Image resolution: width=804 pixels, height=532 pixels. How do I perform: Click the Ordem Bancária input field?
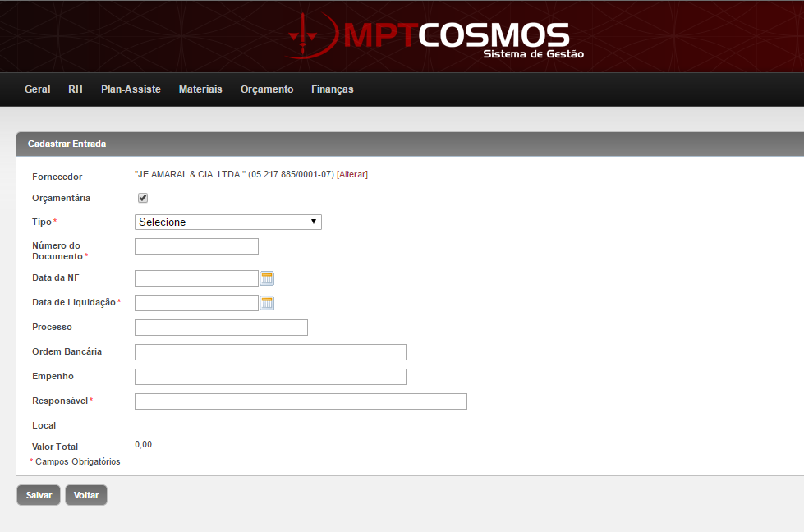tap(270, 352)
